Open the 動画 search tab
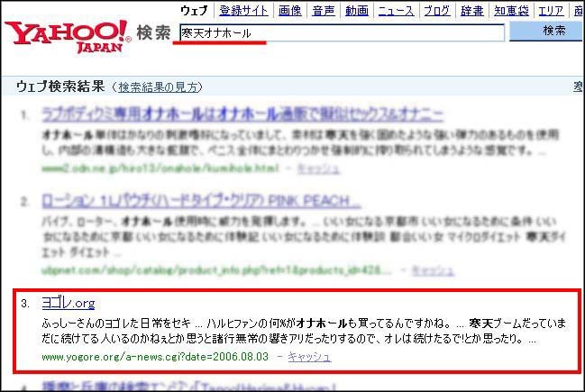Screen dimensions: 585x392 (x=357, y=11)
